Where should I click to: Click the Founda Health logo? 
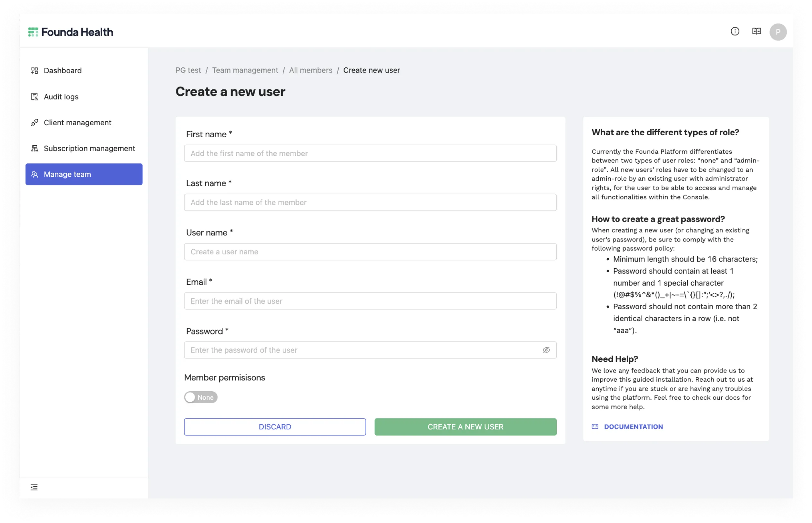click(x=70, y=32)
